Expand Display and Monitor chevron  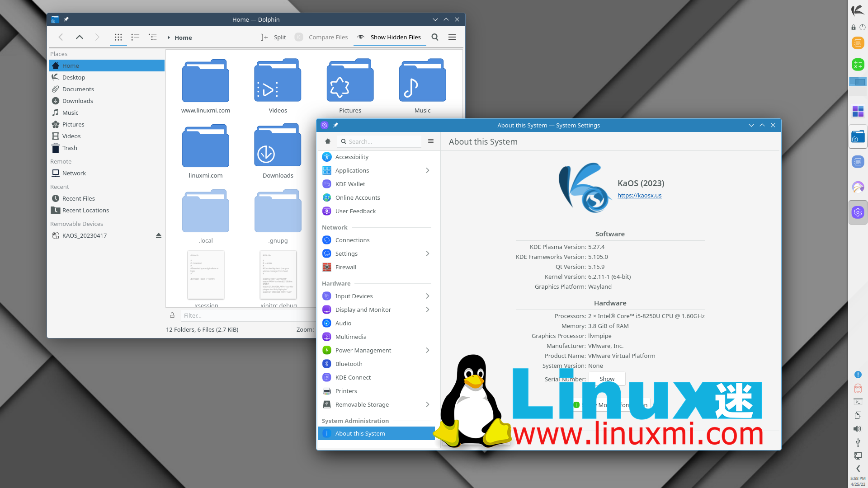pyautogui.click(x=428, y=310)
